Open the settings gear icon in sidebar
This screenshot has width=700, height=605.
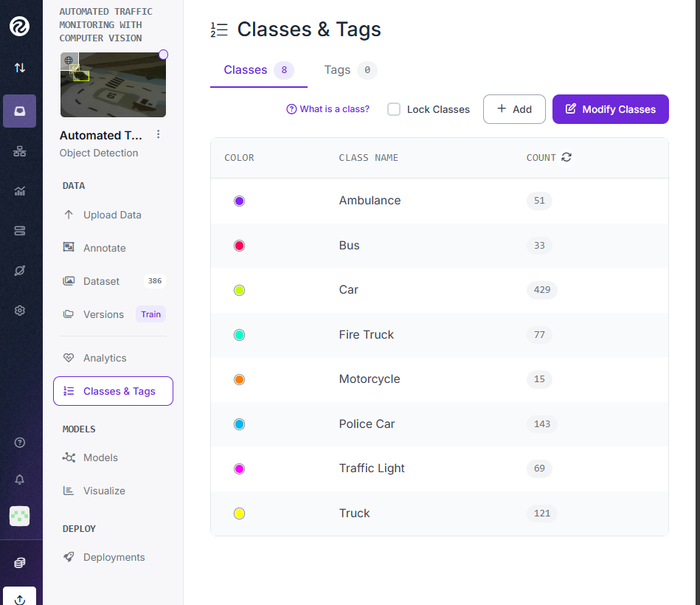20,311
